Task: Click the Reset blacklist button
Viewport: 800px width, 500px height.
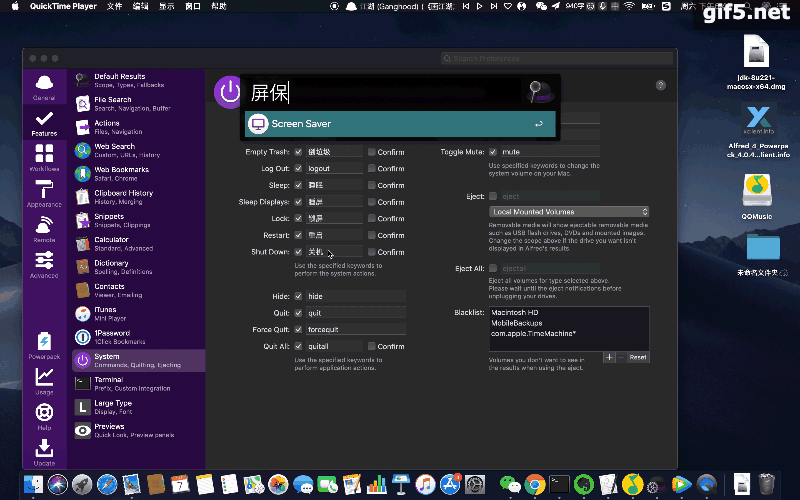Action: [x=638, y=357]
